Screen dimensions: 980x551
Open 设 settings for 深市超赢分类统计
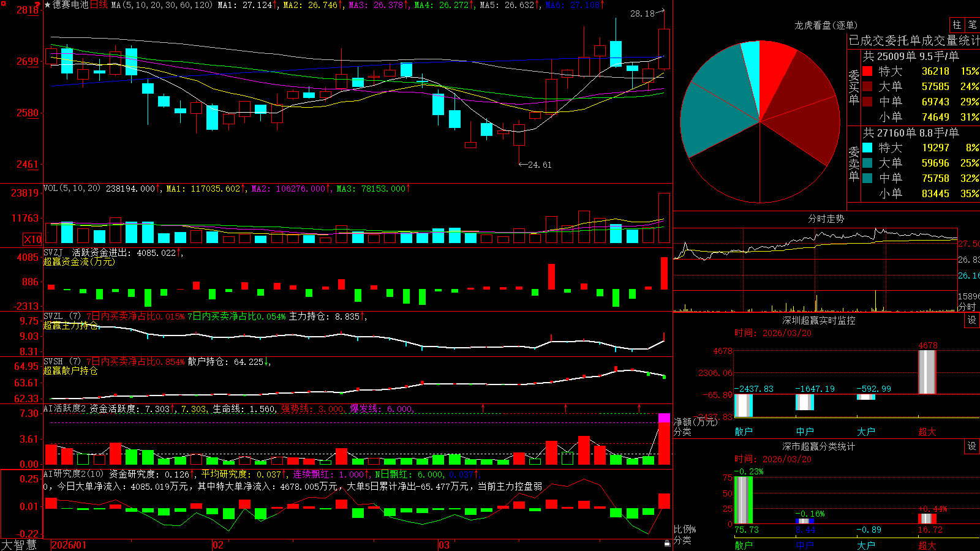click(x=972, y=446)
